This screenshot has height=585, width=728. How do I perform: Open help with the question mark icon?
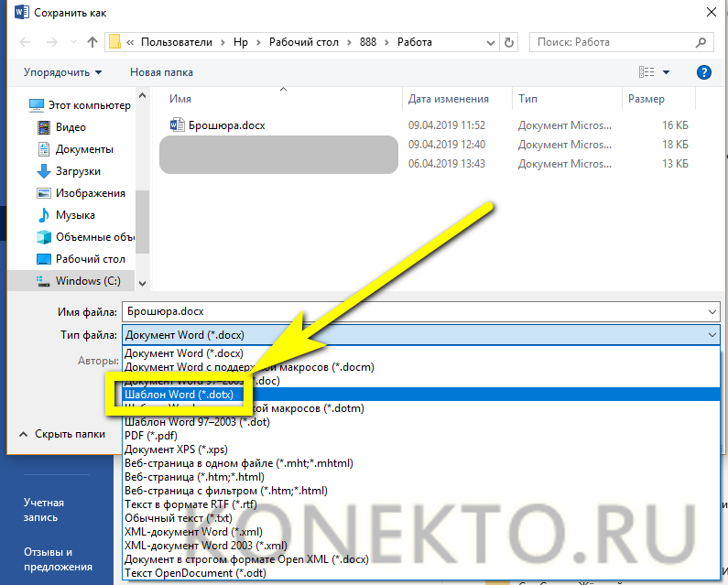click(x=704, y=72)
